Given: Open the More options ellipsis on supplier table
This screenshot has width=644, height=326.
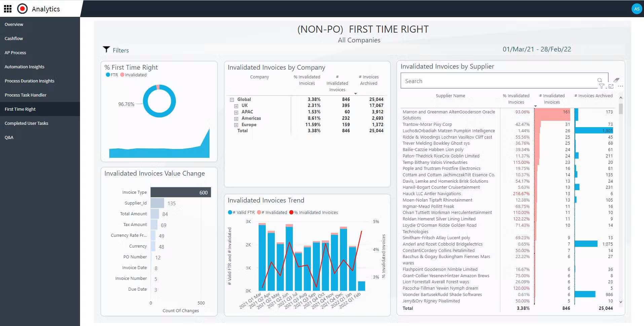Looking at the screenshot, I should pyautogui.click(x=620, y=86).
